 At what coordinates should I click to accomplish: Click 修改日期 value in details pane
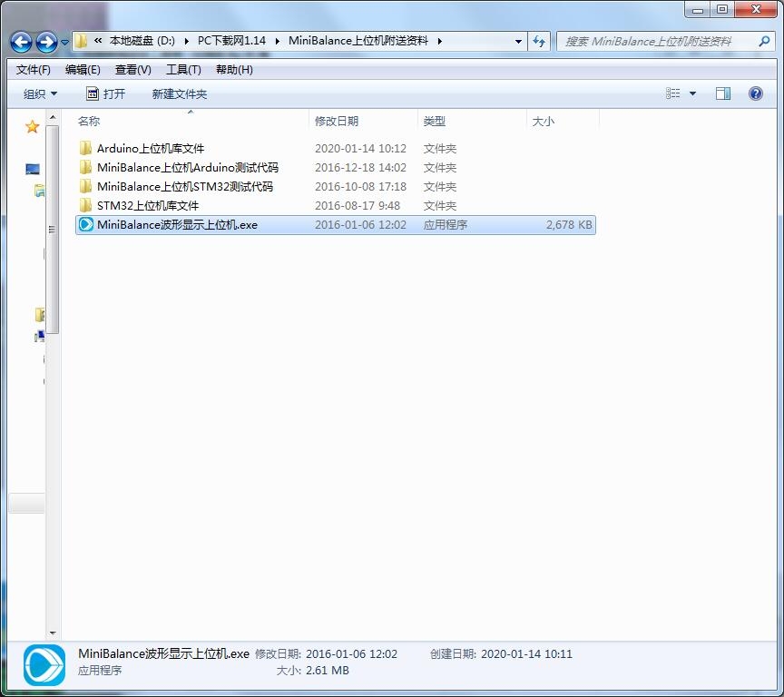351,654
